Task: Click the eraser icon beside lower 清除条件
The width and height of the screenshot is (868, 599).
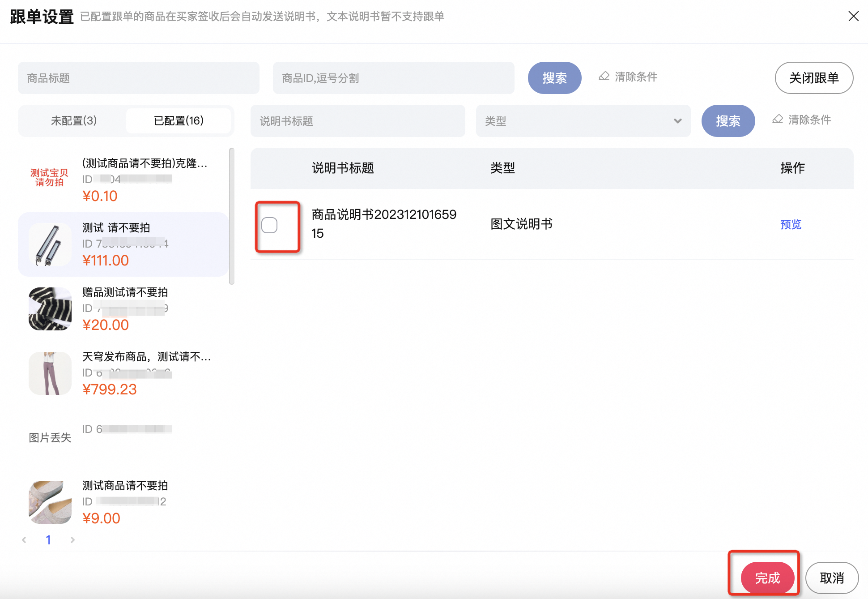Action: click(778, 120)
